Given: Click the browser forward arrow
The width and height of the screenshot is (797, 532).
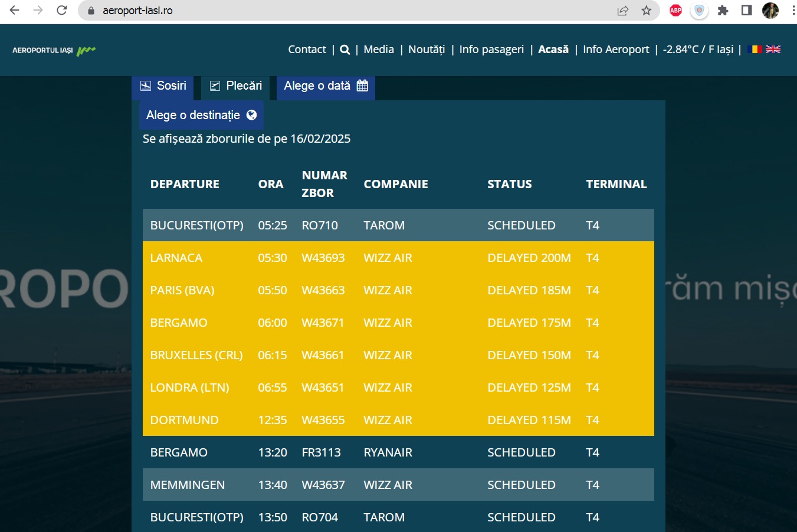Looking at the screenshot, I should pyautogui.click(x=38, y=11).
